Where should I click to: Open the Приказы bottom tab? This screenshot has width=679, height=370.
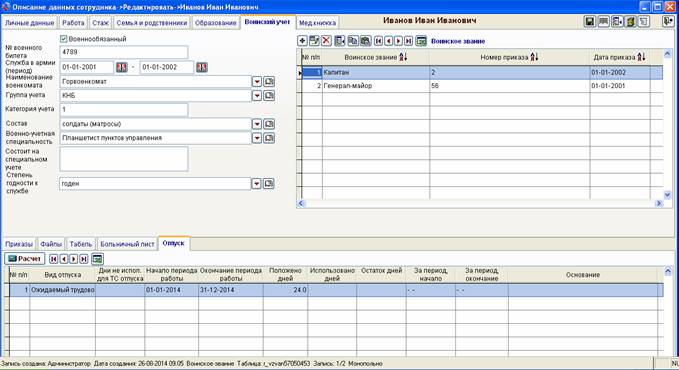coord(19,244)
